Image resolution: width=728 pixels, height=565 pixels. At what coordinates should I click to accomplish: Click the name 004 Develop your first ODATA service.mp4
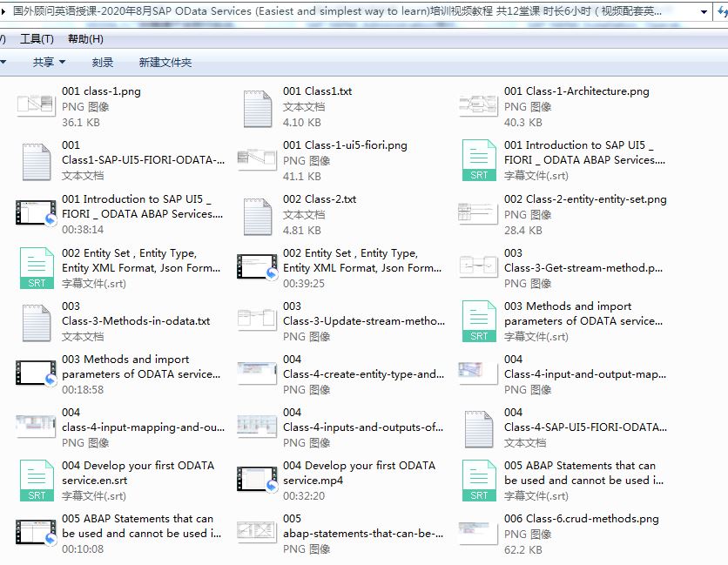tap(360, 473)
